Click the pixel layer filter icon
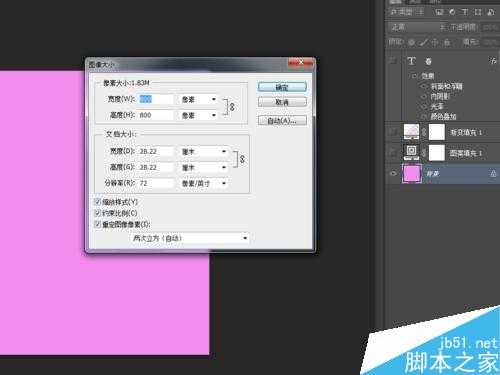Screen dimensions: 500x375 (x=439, y=12)
